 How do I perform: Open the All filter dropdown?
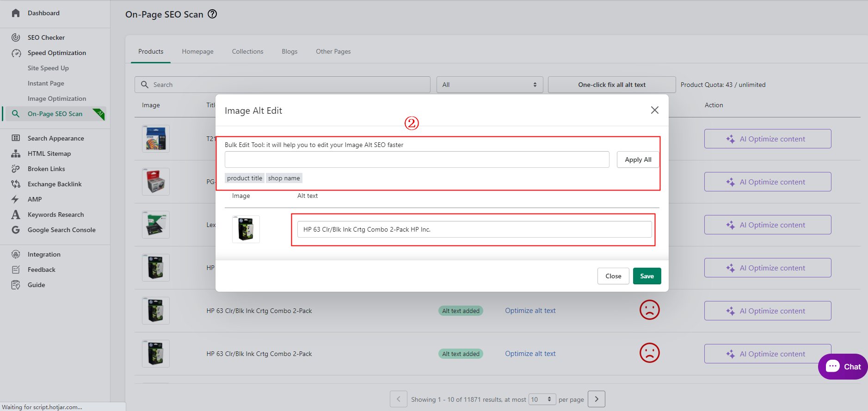pyautogui.click(x=490, y=85)
